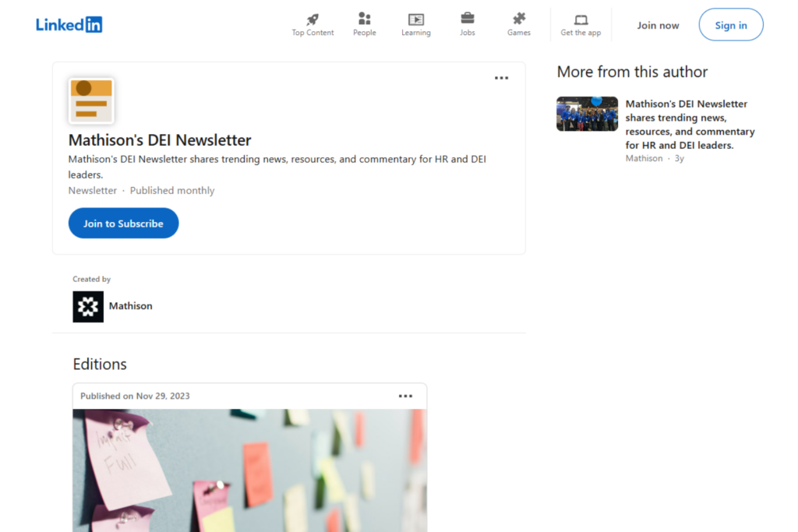Viewport: 798px width, 532px height.
Task: Click the sidebar article team photo thumbnail
Action: coord(587,114)
